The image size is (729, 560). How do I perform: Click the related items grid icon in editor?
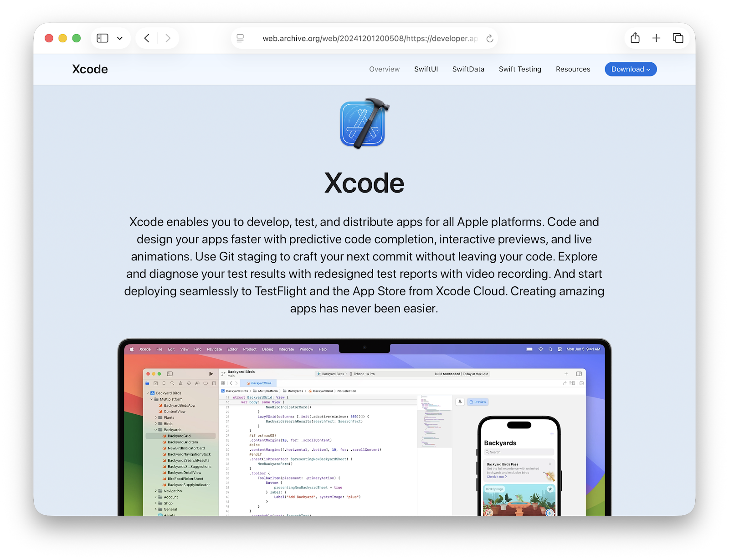223,383
